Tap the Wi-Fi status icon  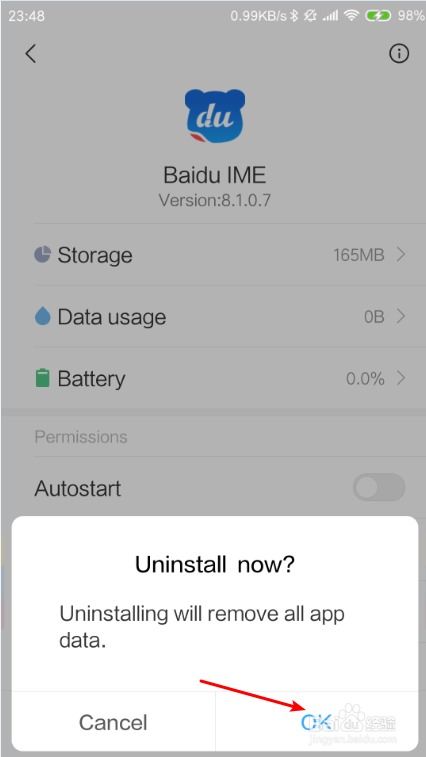(x=351, y=16)
